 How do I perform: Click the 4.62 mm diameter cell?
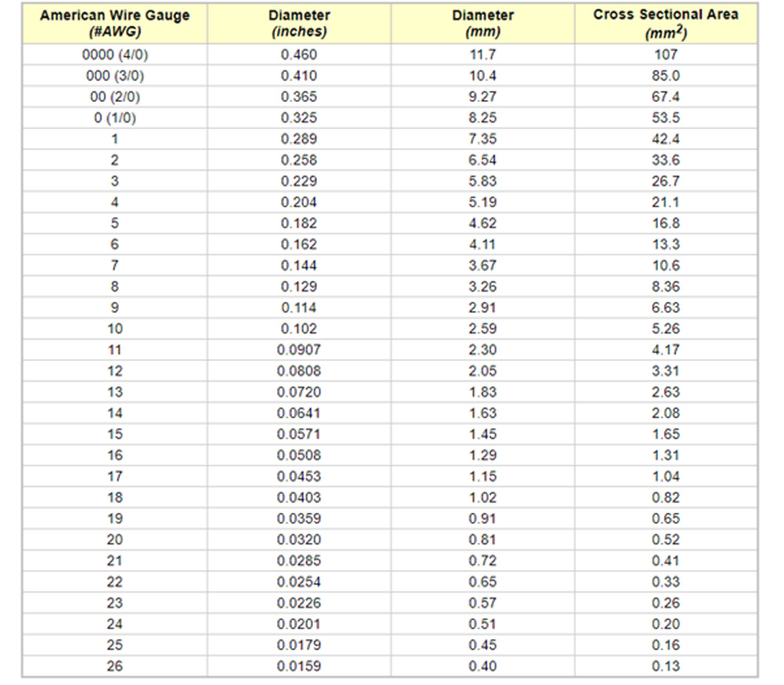click(483, 223)
